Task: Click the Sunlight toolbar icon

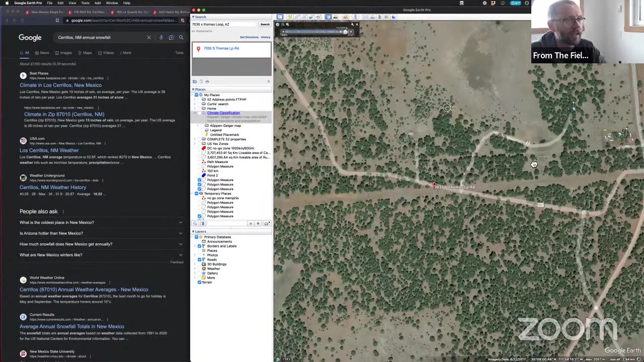Action: click(336, 17)
